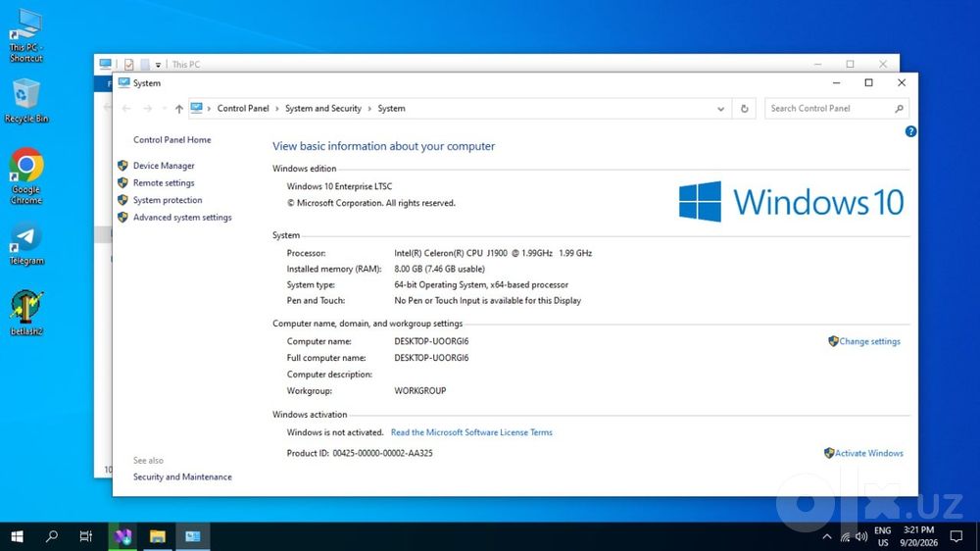Expand the address bar history dropdown
The height and width of the screenshot is (551, 980).
pos(720,108)
